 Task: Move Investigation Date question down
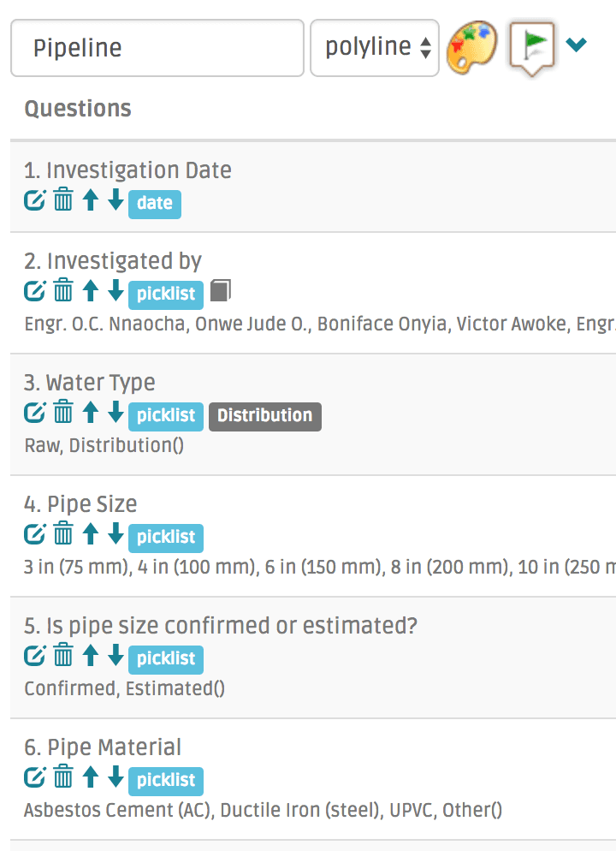pyautogui.click(x=115, y=201)
